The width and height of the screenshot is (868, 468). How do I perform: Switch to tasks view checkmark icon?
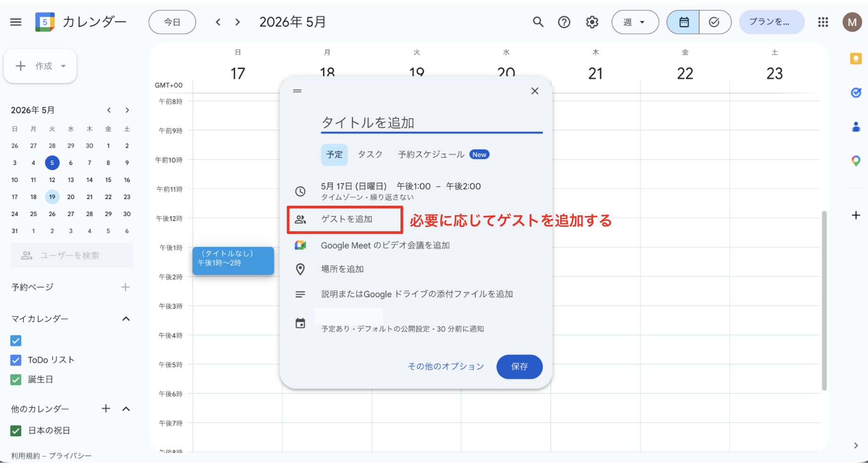(714, 22)
